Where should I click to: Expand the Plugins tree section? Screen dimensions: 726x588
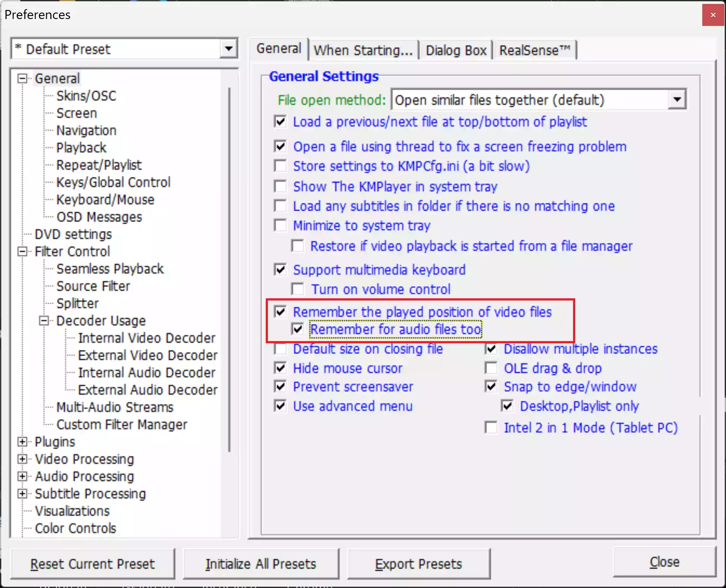pyautogui.click(x=23, y=441)
